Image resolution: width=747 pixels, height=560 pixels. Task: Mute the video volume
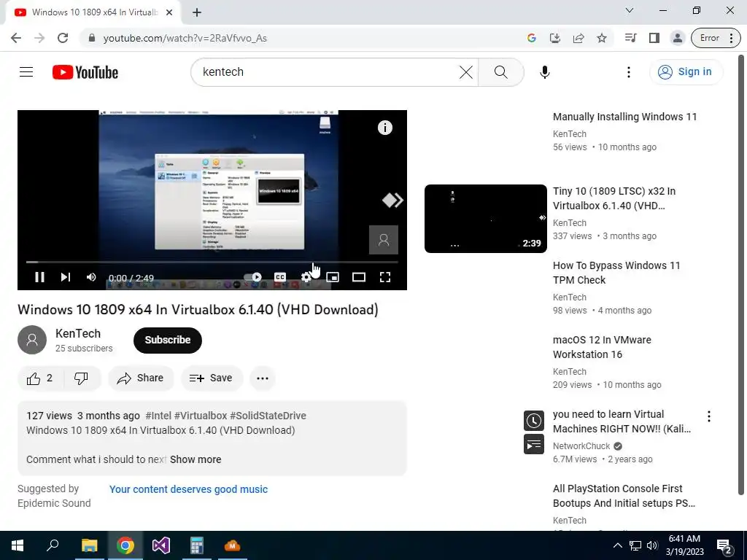point(91,277)
